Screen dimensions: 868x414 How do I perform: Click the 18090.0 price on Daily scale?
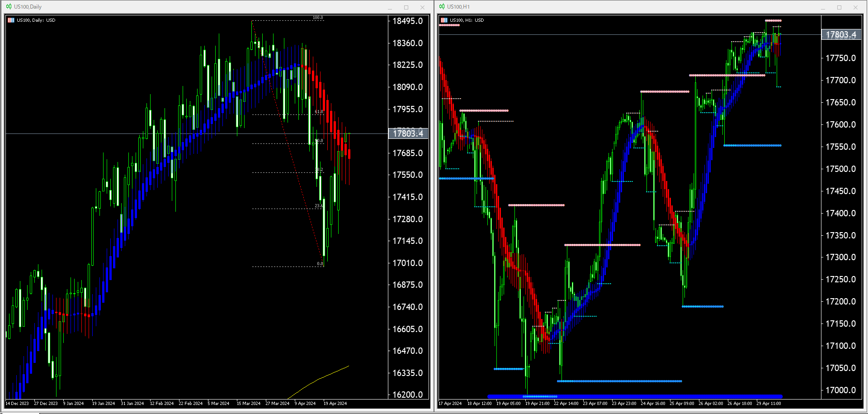[x=408, y=87]
